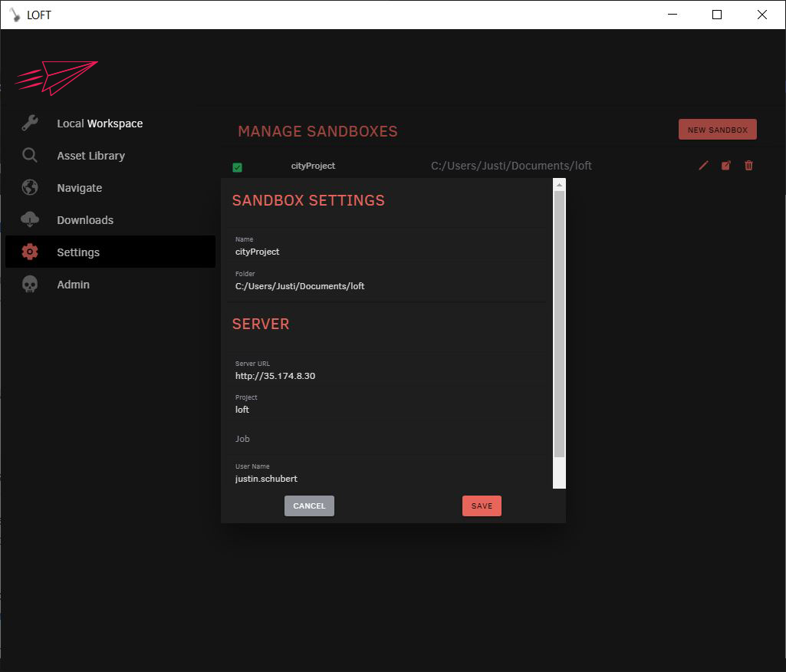The height and width of the screenshot is (672, 786).
Task: Click the globe icon for Navigate
Action: point(29,187)
